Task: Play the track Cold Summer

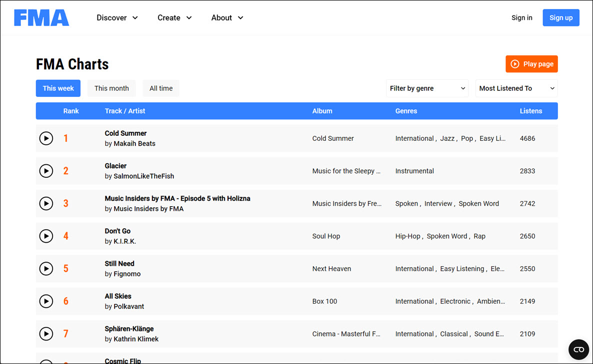Action: coord(46,138)
